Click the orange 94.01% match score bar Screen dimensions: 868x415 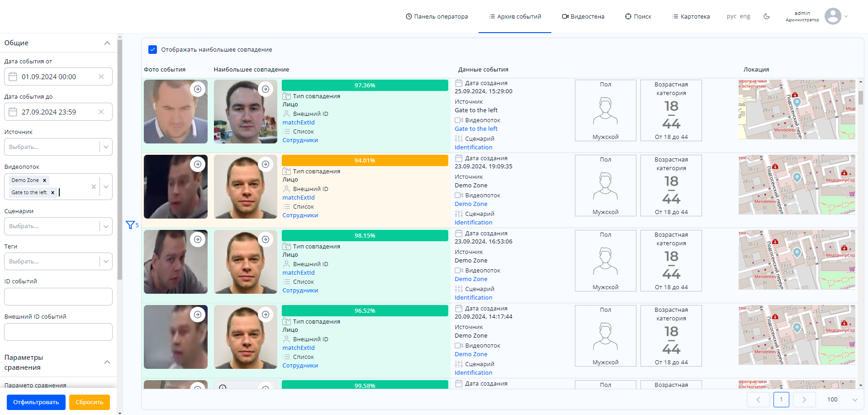pyautogui.click(x=365, y=160)
